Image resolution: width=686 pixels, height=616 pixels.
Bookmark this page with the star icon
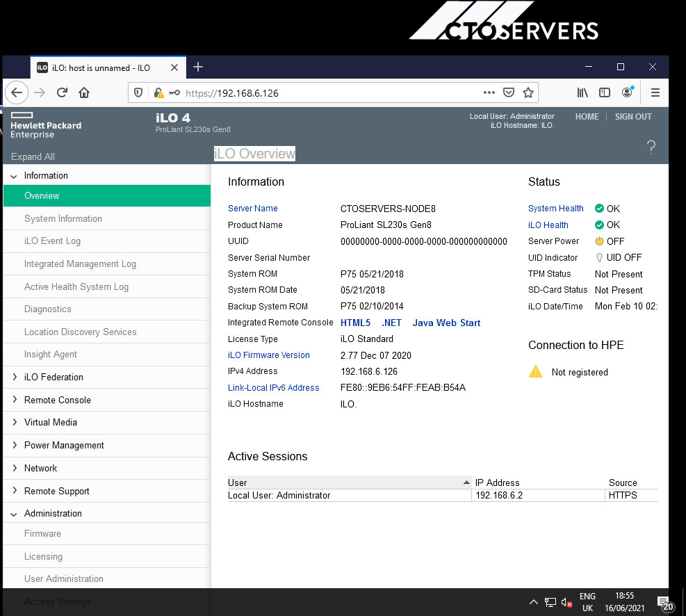pyautogui.click(x=528, y=92)
